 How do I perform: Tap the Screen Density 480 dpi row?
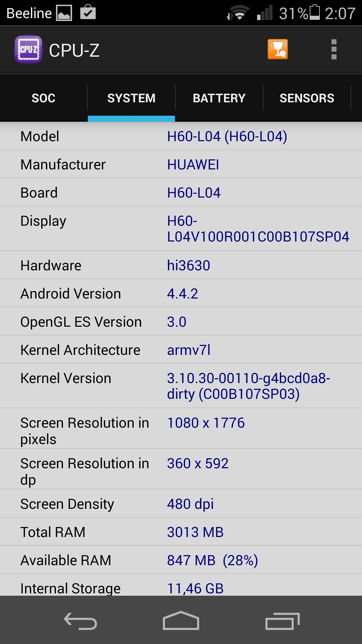pos(181,503)
